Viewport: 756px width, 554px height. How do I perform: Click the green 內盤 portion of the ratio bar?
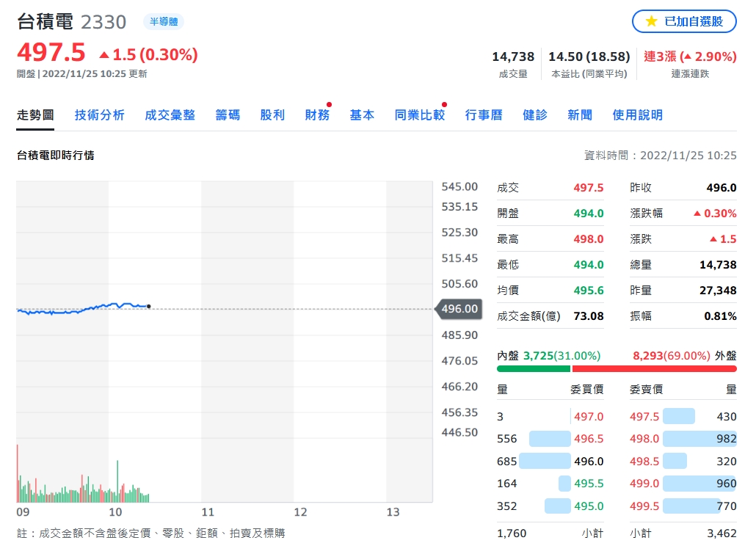coord(534,369)
